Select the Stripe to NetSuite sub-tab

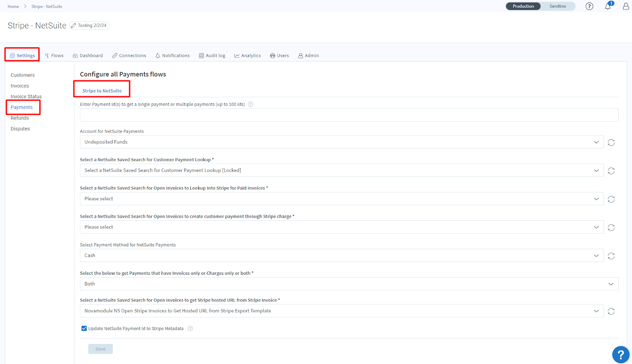102,91
